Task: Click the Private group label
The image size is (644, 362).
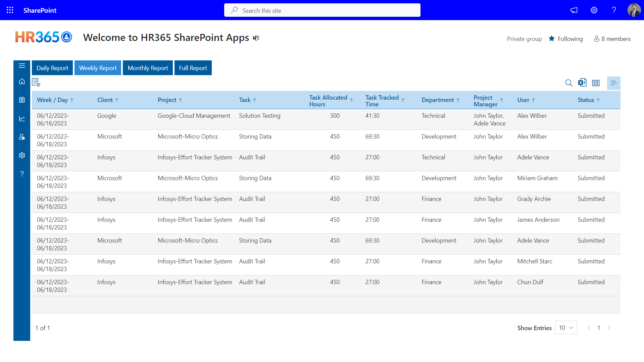Action: [x=524, y=39]
